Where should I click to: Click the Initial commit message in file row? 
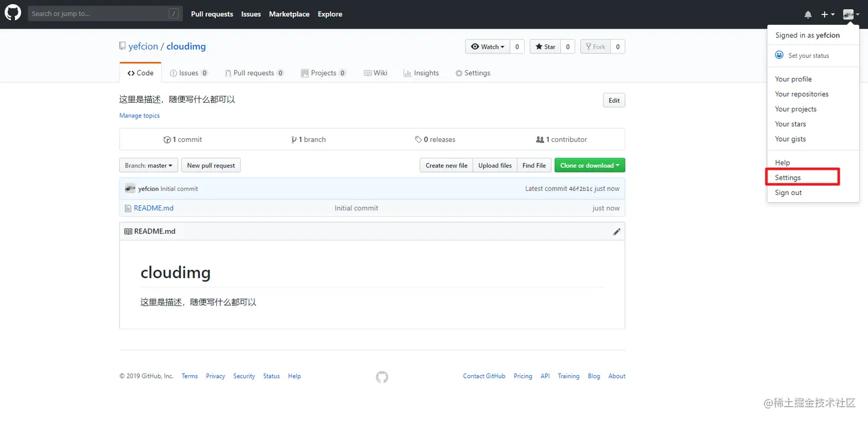[x=356, y=208]
